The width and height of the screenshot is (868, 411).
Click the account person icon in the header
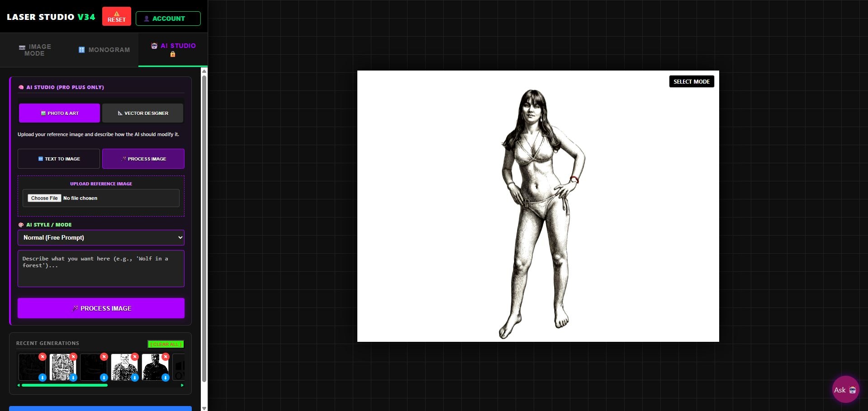click(146, 18)
